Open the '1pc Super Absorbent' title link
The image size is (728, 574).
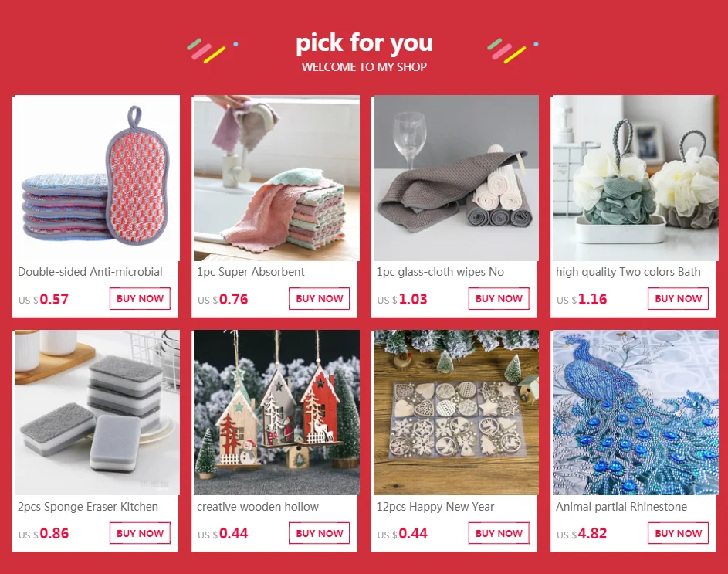251,272
